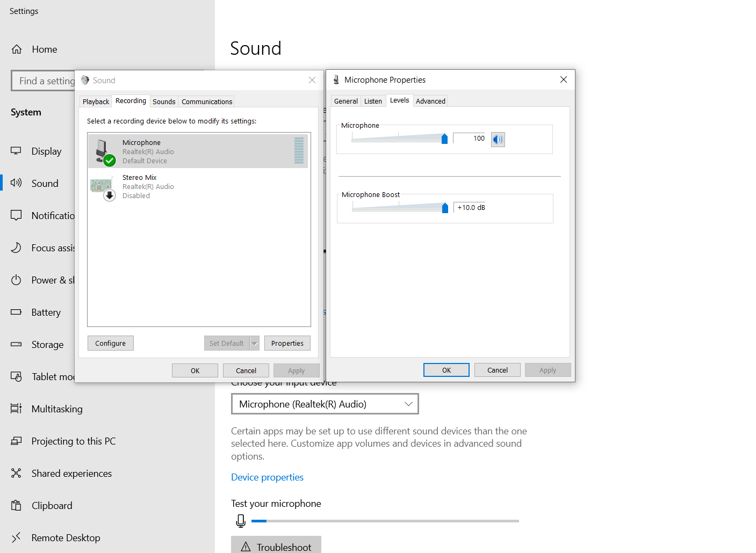Click the Microphone Boost +10.0 dB value
The image size is (756, 553).
[x=471, y=208]
